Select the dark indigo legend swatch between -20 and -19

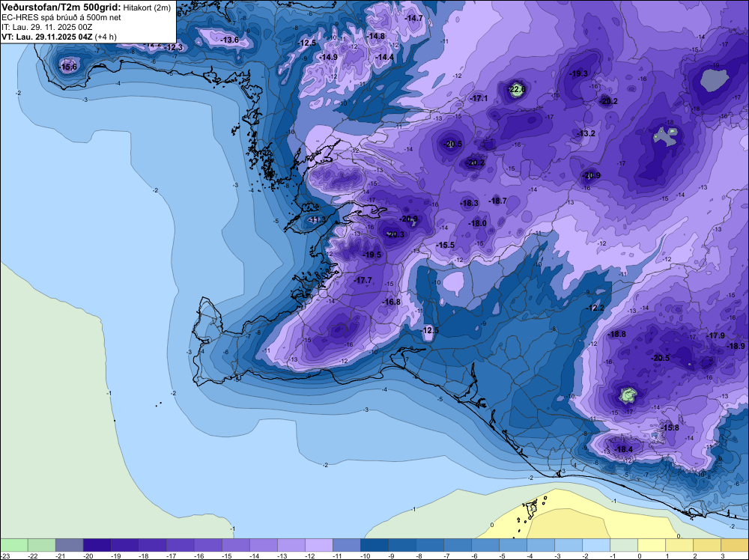pyautogui.click(x=97, y=545)
